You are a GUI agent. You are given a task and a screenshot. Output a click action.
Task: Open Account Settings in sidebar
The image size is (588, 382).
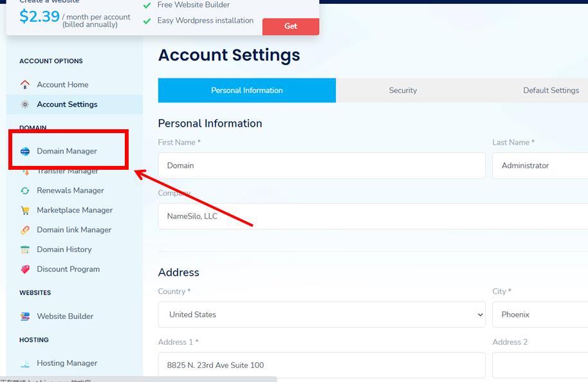coord(67,104)
